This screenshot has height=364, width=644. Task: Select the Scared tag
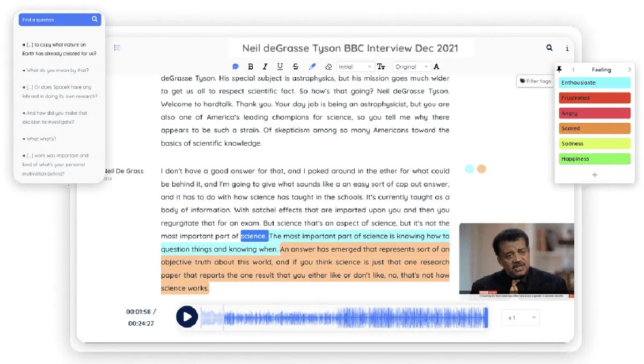point(595,128)
